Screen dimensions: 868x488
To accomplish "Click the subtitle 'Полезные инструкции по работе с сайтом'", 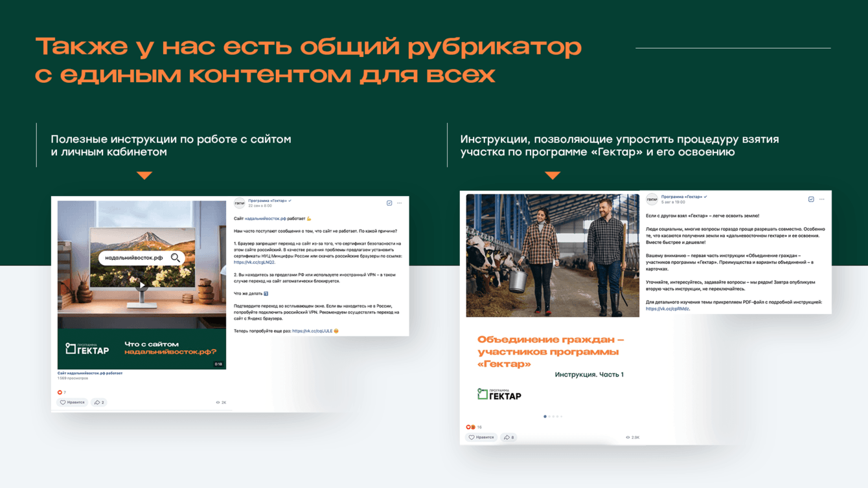I will [x=171, y=139].
